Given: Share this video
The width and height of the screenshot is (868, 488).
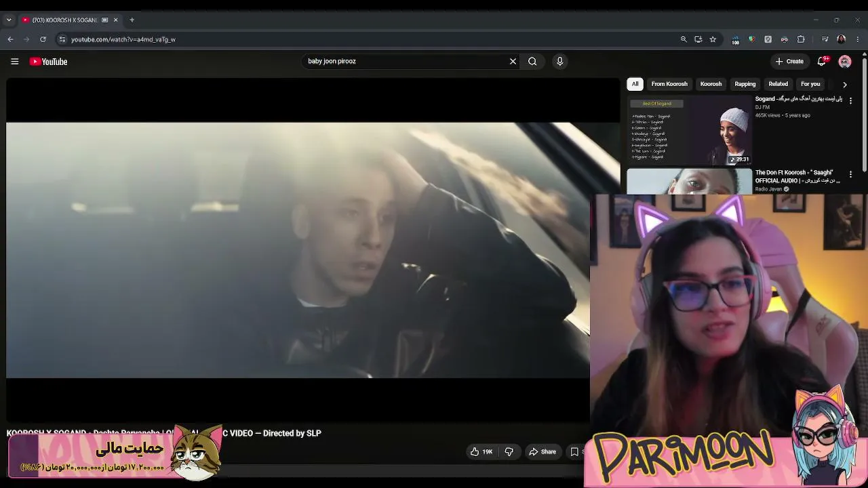Looking at the screenshot, I should click(x=542, y=452).
